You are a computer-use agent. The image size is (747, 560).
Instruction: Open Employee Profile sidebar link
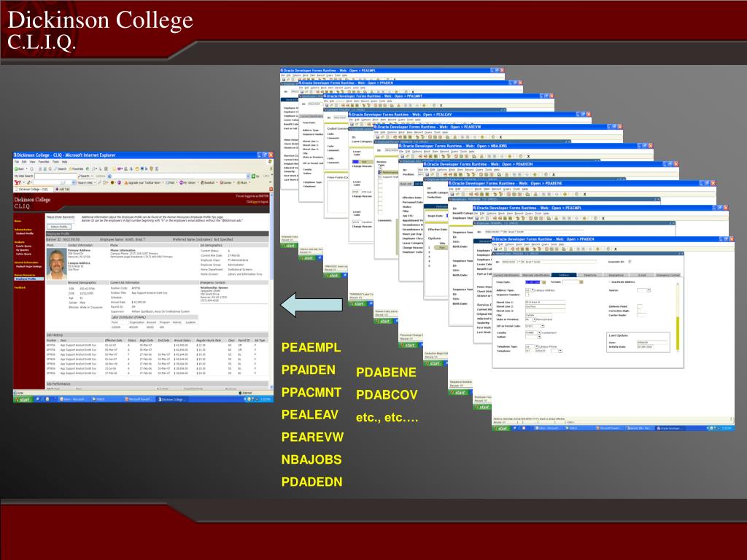point(29,279)
